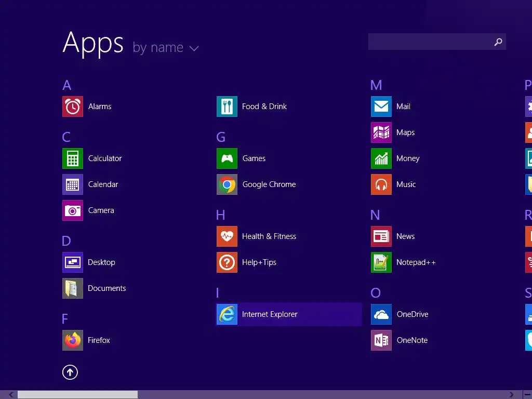
Task: Open the Documents folder icon
Action: pos(73,288)
